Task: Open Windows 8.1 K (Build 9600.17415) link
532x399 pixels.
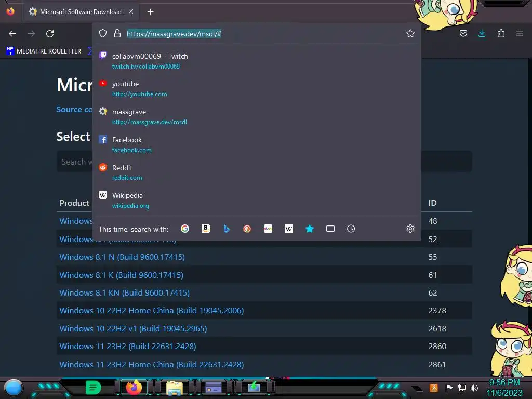Action: (122, 275)
